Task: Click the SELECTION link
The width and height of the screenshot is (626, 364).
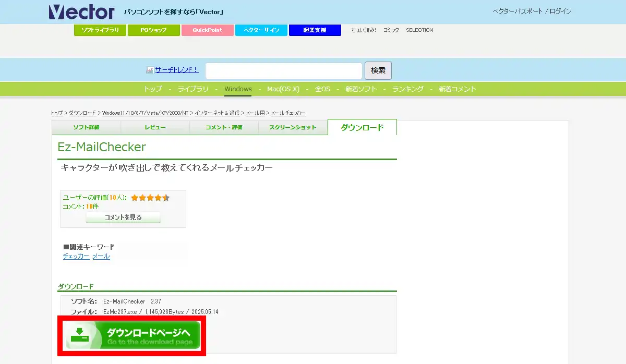Action: 419,30
